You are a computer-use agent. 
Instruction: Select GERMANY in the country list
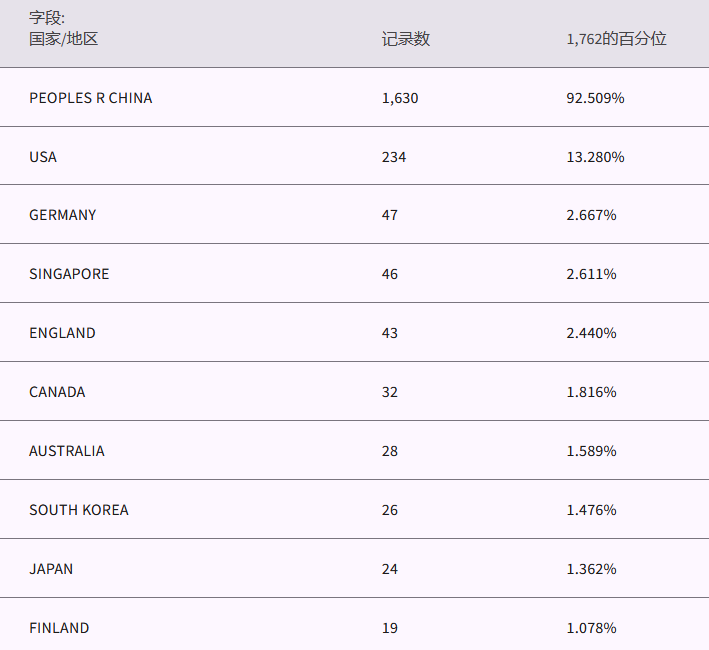pyautogui.click(x=63, y=215)
